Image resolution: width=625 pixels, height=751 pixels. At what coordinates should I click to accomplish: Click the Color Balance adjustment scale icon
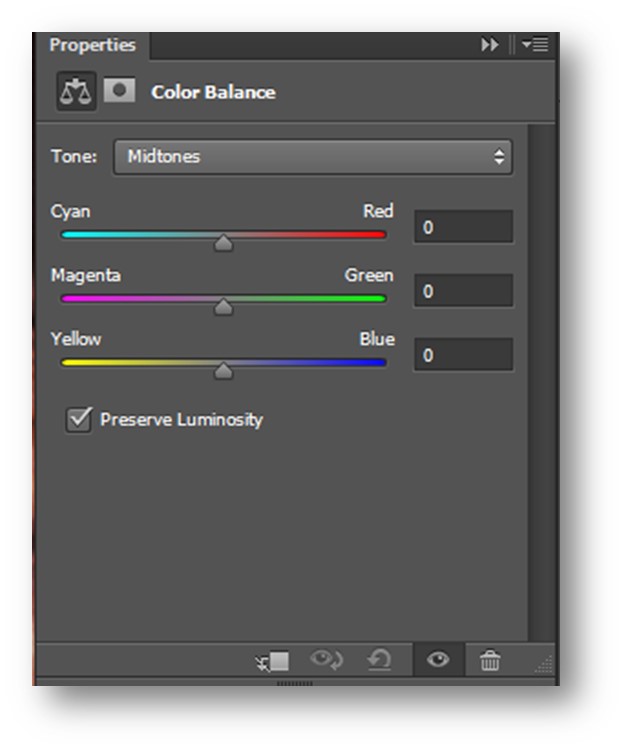(x=75, y=92)
